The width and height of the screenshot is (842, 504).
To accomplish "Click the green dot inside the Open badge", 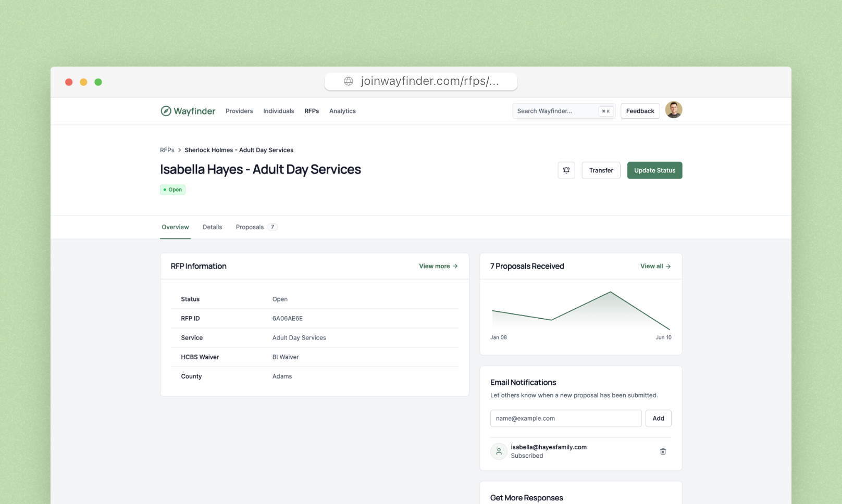I will tap(166, 190).
